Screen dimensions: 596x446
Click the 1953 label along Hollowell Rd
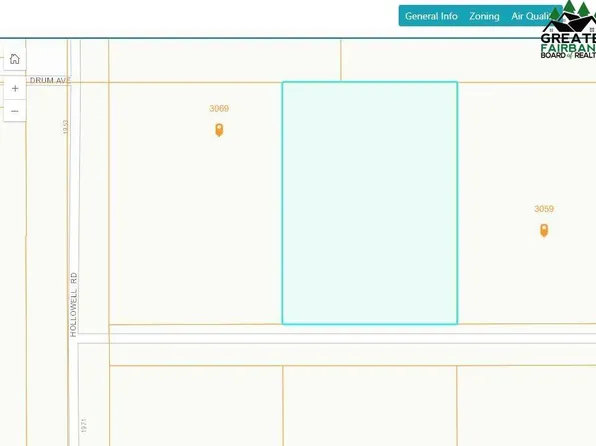(x=65, y=127)
